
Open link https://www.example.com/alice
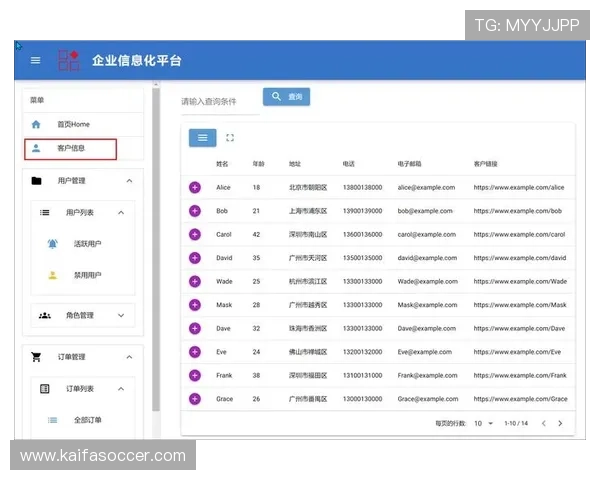click(519, 188)
